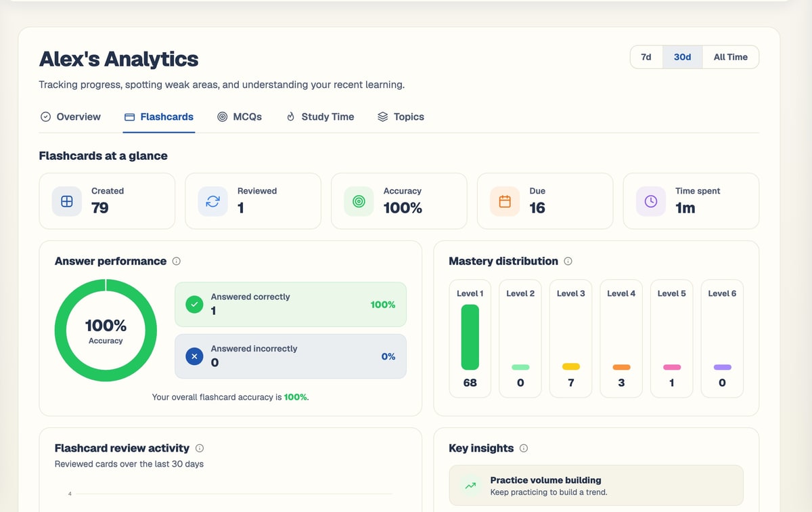Select the 7d time range

click(x=646, y=57)
